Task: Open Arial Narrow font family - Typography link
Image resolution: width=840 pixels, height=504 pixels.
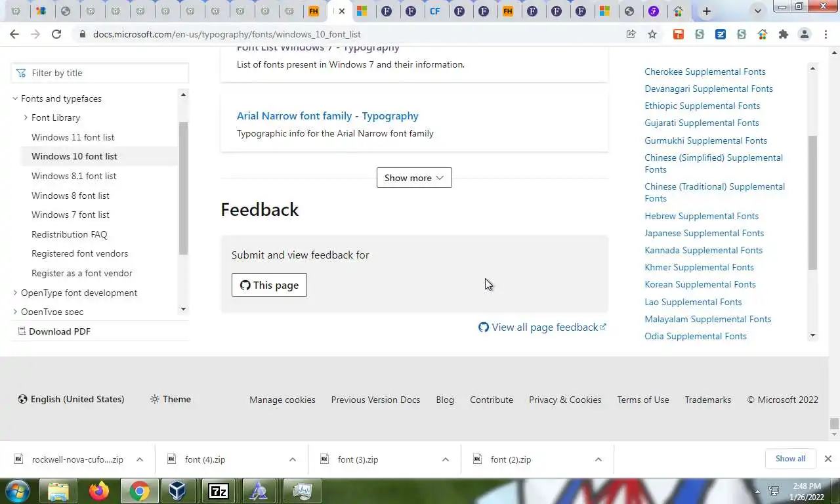Action: pos(327,115)
